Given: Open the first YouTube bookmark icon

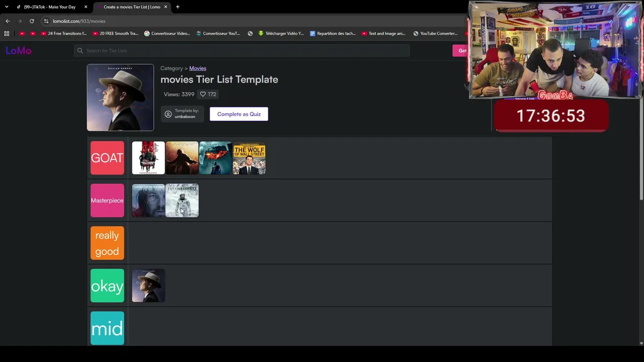Looking at the screenshot, I should click(22, 34).
